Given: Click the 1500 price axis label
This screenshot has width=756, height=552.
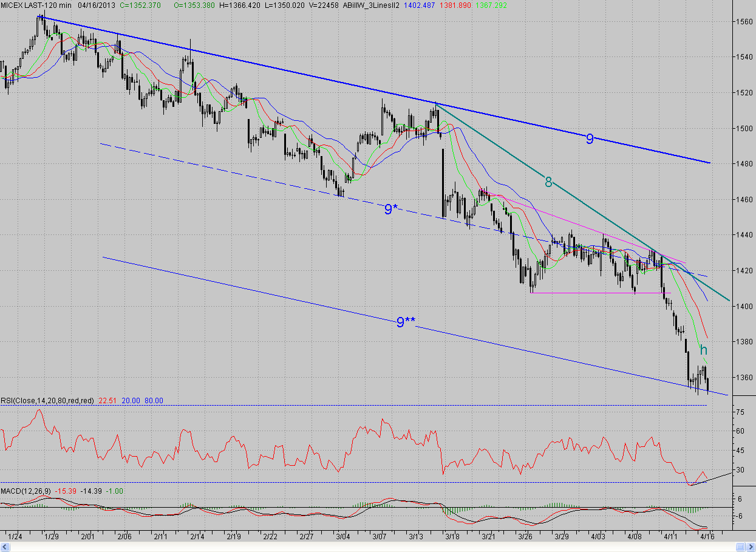Looking at the screenshot, I should (x=745, y=129).
